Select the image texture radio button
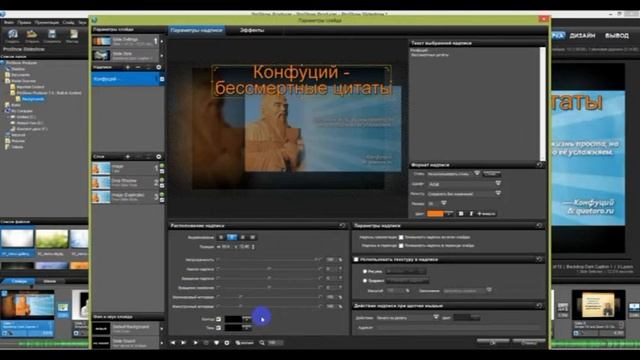The width and height of the screenshot is (640, 360). pyautogui.click(x=365, y=271)
